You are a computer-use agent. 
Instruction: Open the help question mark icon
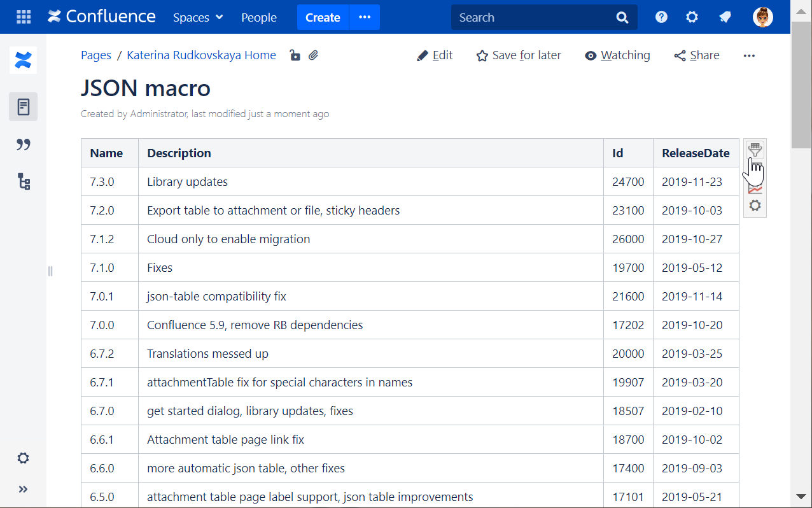pos(661,17)
